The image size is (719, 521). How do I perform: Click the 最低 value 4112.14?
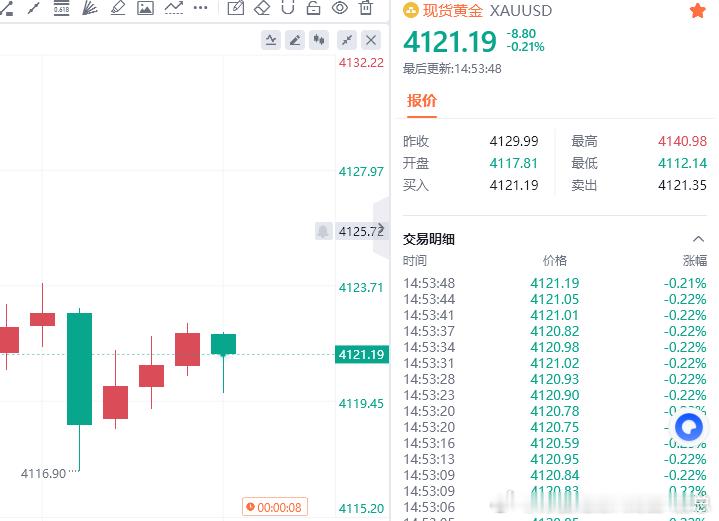[x=682, y=163]
